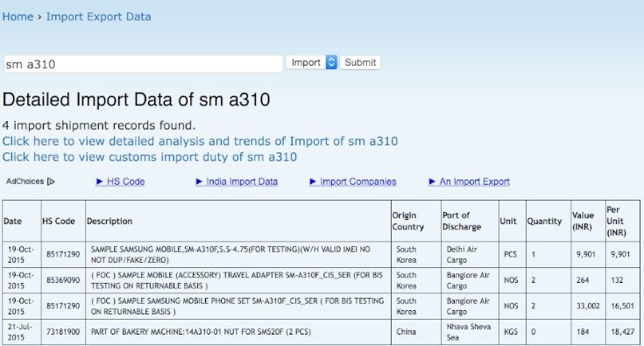Click the 4 import shipment records found text

pyautogui.click(x=99, y=125)
